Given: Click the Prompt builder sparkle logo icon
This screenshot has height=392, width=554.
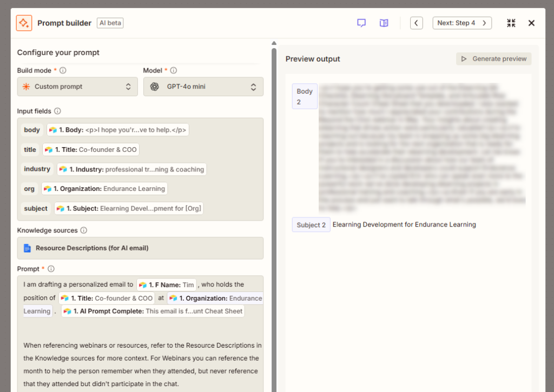Looking at the screenshot, I should 24,23.
